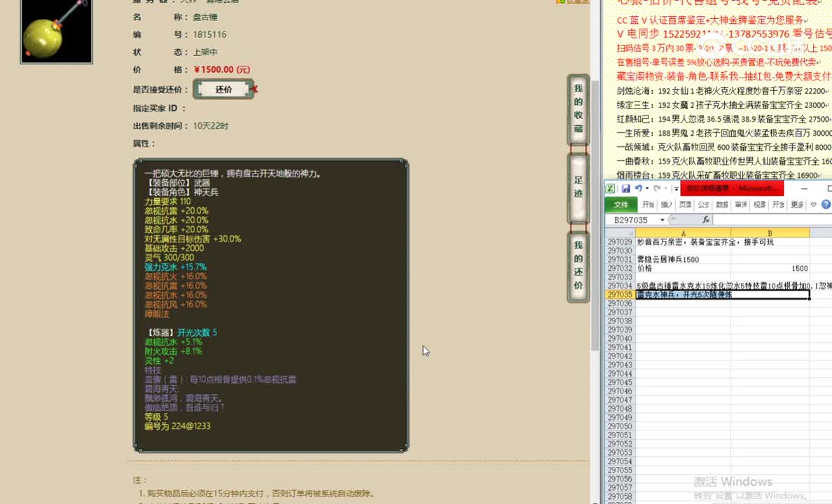Switch to the 开发 ribbon tab
Viewport: 832px width, 504px height.
[x=778, y=204]
